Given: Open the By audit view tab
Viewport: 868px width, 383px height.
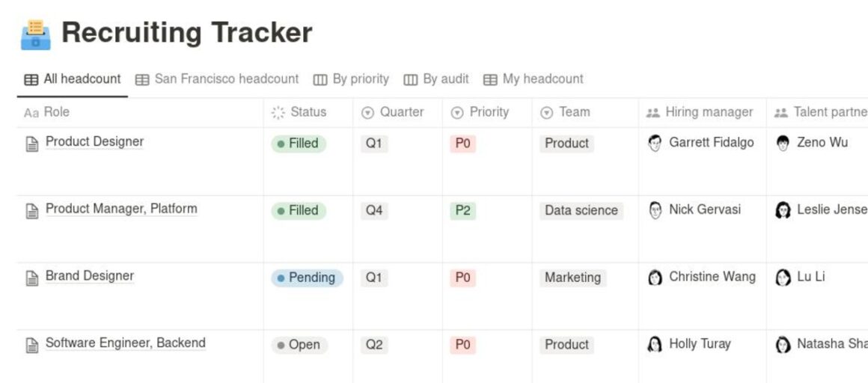Looking at the screenshot, I should click(436, 79).
